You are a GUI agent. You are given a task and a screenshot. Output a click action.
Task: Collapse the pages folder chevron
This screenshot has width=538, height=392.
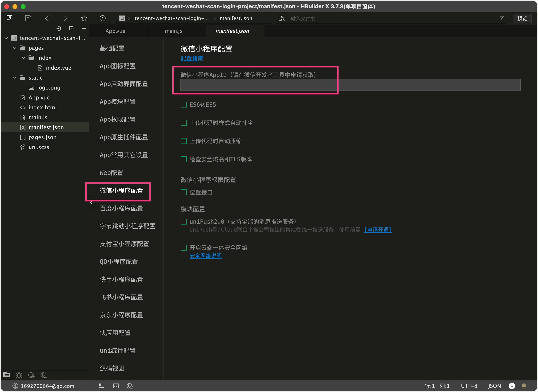click(15, 48)
